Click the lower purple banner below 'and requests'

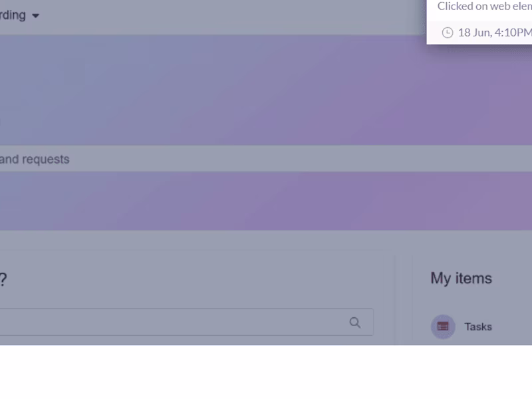click(x=266, y=201)
